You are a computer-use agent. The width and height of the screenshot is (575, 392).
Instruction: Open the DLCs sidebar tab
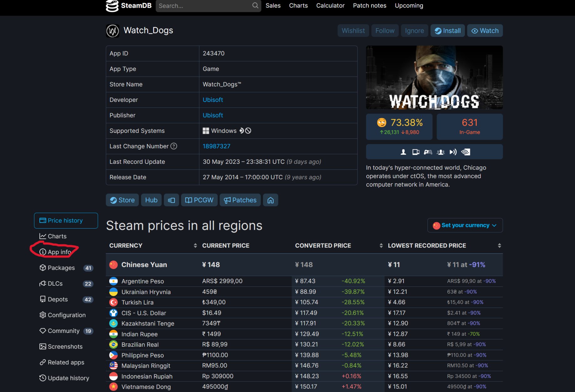(x=66, y=284)
